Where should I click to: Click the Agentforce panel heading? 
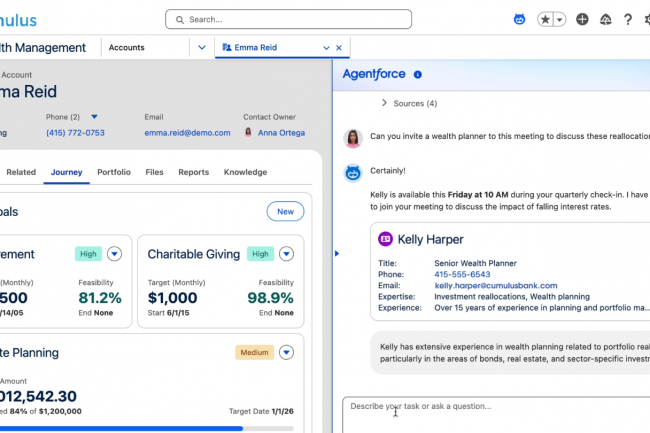(374, 74)
